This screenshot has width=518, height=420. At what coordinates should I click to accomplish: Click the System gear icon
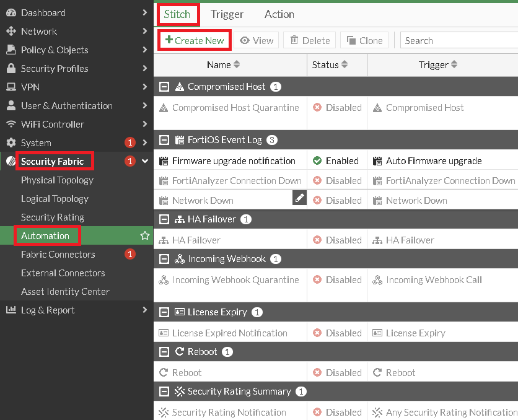(11, 142)
